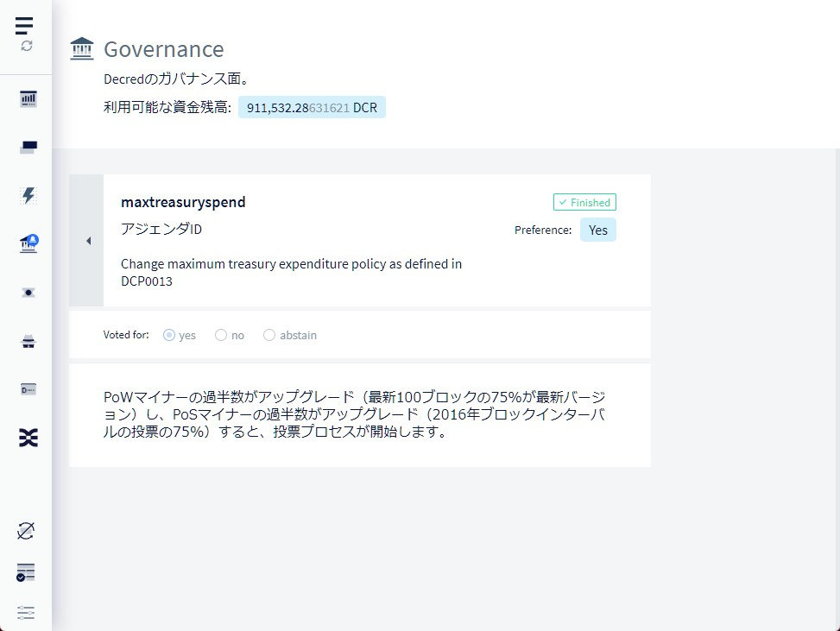Open the DEX exchange icon
This screenshot has width=840, height=631.
(28, 439)
